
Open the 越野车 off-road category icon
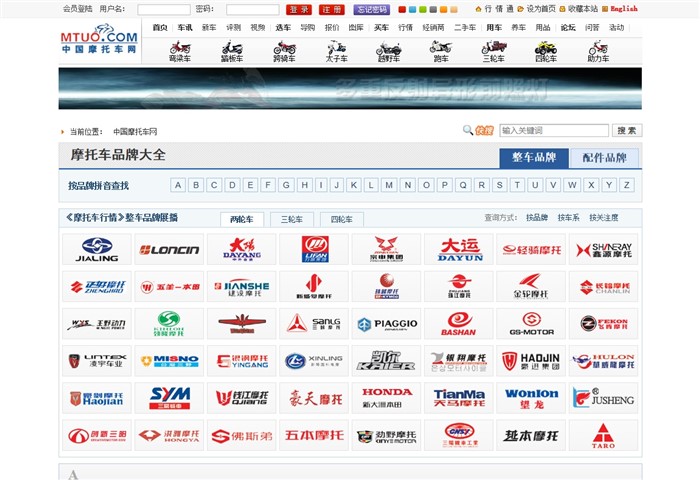click(389, 51)
